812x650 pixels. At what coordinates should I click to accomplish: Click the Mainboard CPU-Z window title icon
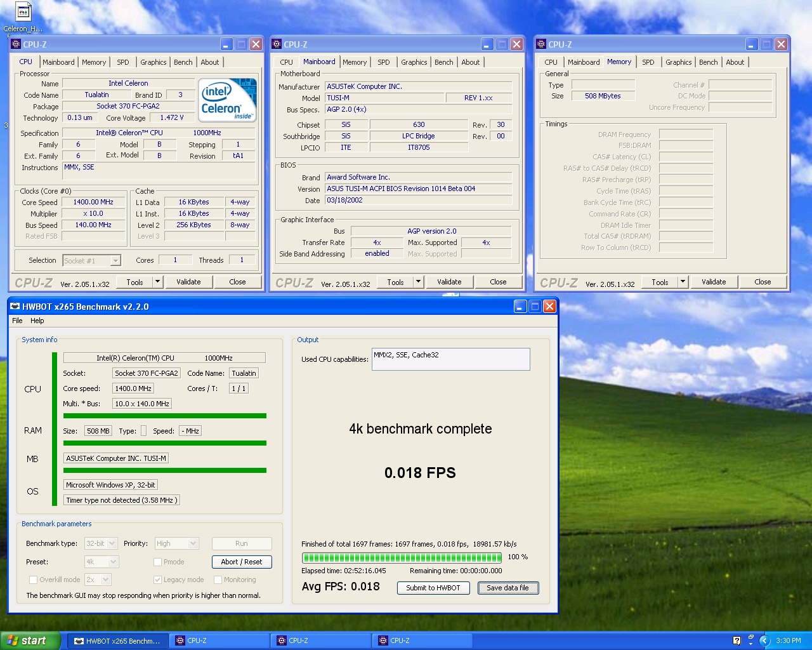(x=277, y=44)
